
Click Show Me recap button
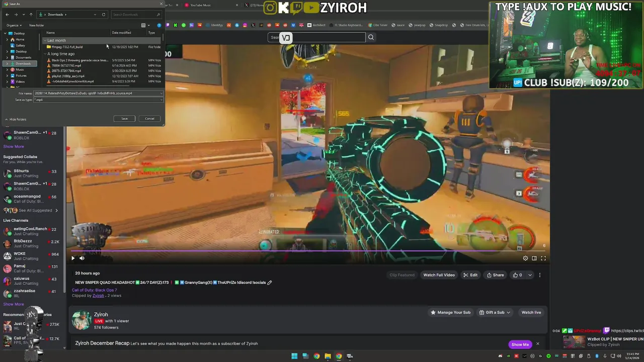click(520, 344)
